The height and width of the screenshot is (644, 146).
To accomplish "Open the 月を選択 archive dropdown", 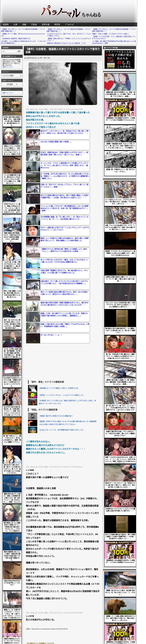I will 12,84.
